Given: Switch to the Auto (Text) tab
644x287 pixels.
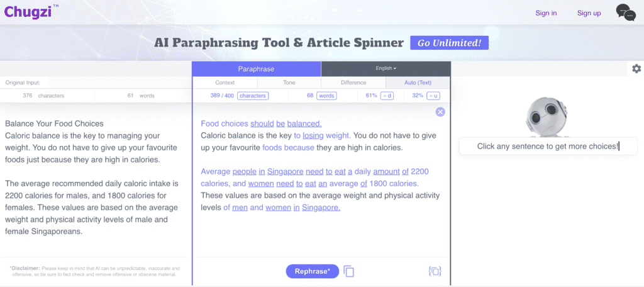Looking at the screenshot, I should 418,82.
